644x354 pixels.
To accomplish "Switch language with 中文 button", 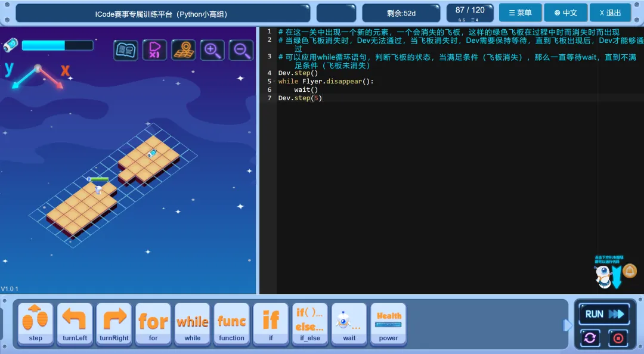I will [565, 13].
